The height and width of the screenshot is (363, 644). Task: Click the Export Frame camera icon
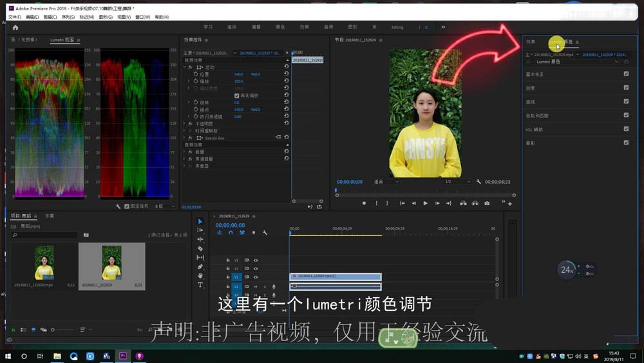[487, 203]
